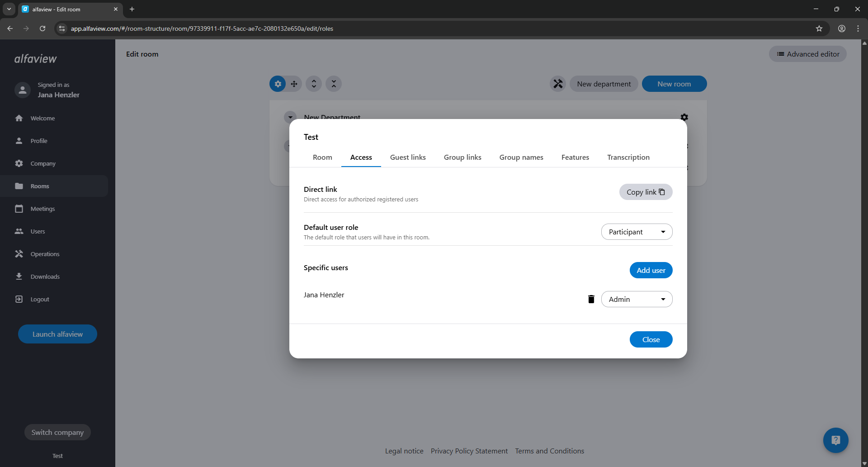
Task: Click the Welcome home icon
Action: tap(19, 118)
